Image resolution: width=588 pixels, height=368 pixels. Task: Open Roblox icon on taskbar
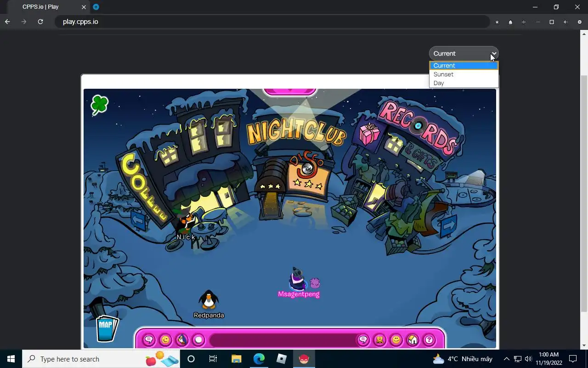(x=282, y=359)
